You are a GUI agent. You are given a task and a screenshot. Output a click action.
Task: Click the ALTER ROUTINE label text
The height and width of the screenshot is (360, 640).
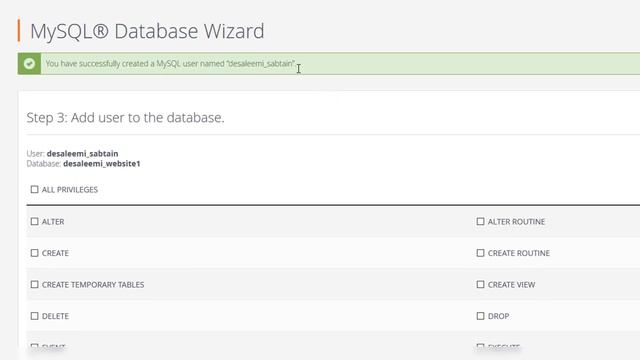(516, 222)
